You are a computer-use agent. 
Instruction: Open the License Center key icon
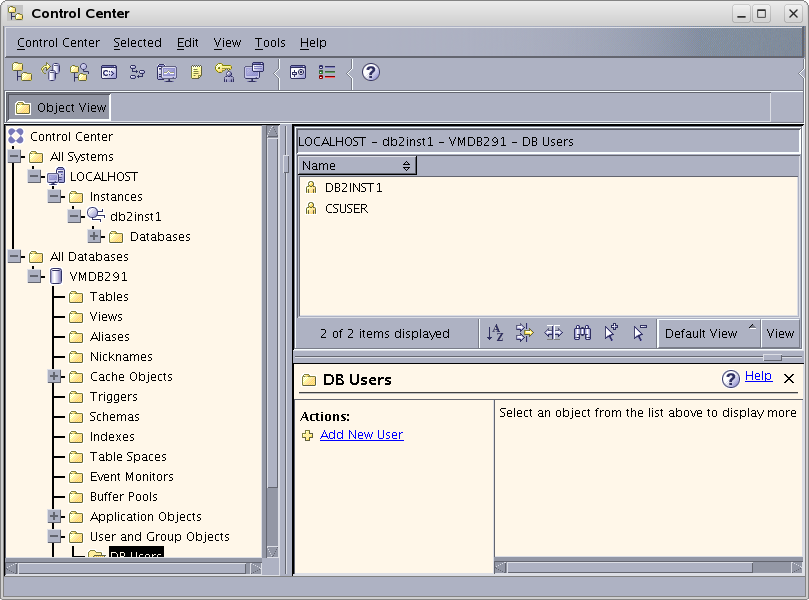(225, 72)
